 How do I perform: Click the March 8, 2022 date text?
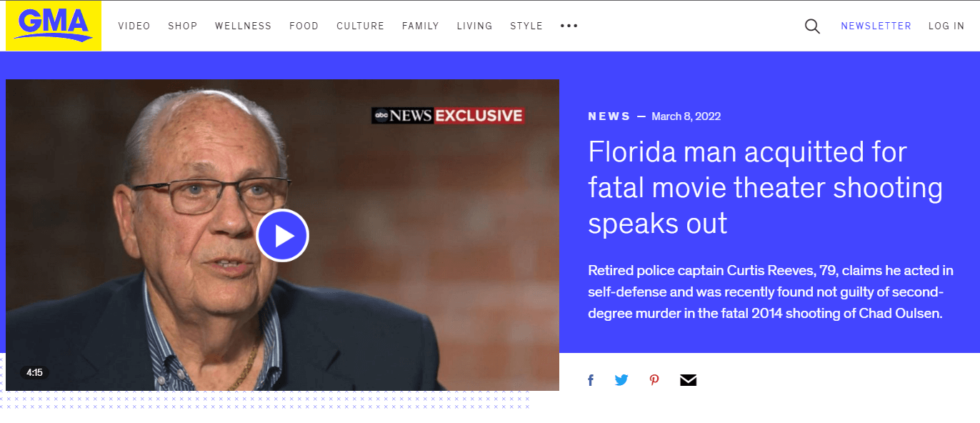click(x=686, y=116)
